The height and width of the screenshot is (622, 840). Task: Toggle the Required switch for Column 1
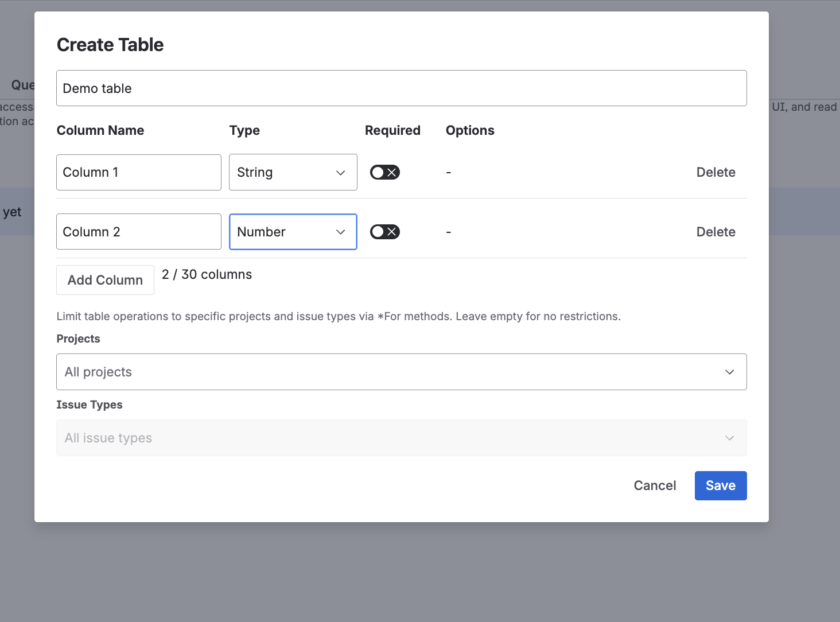384,172
